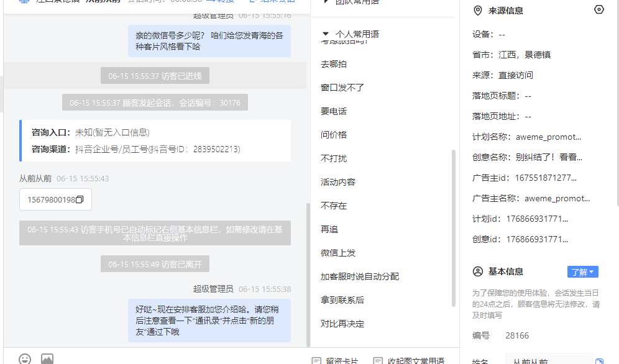Click the location pin icon next to 来源信息
Image resolution: width=619 pixels, height=364 pixels.
[x=478, y=11]
